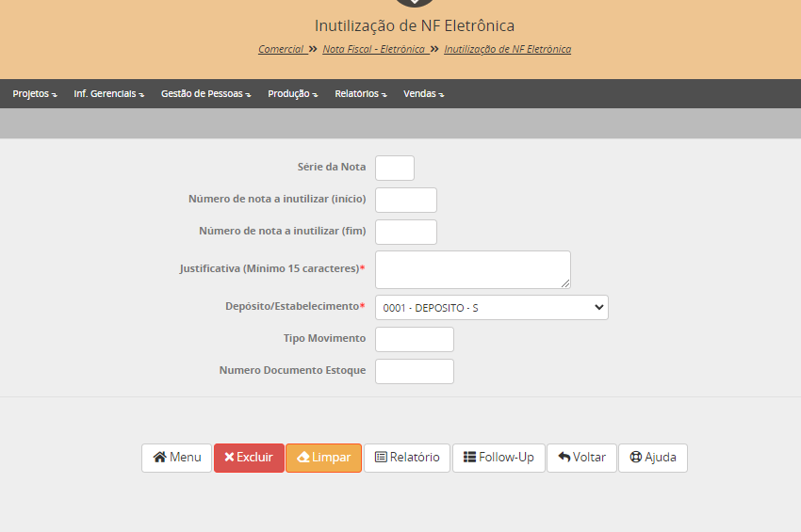Expand the Gestão de Pessoas menu
This screenshot has height=532, width=801.
pyautogui.click(x=205, y=94)
